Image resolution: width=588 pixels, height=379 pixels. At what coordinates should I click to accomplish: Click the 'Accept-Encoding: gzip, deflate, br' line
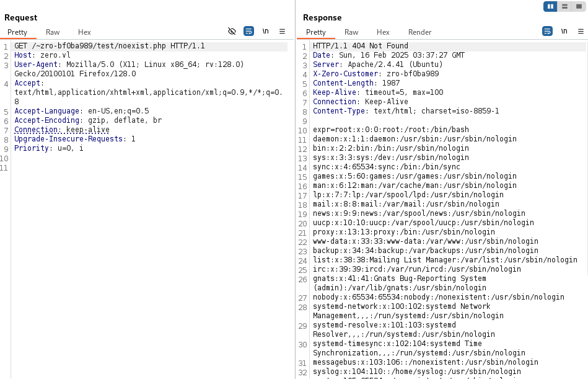88,120
